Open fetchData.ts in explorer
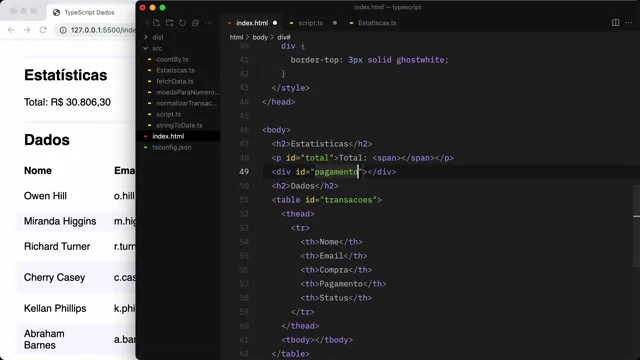This screenshot has height=360, width=640. pos(175,81)
